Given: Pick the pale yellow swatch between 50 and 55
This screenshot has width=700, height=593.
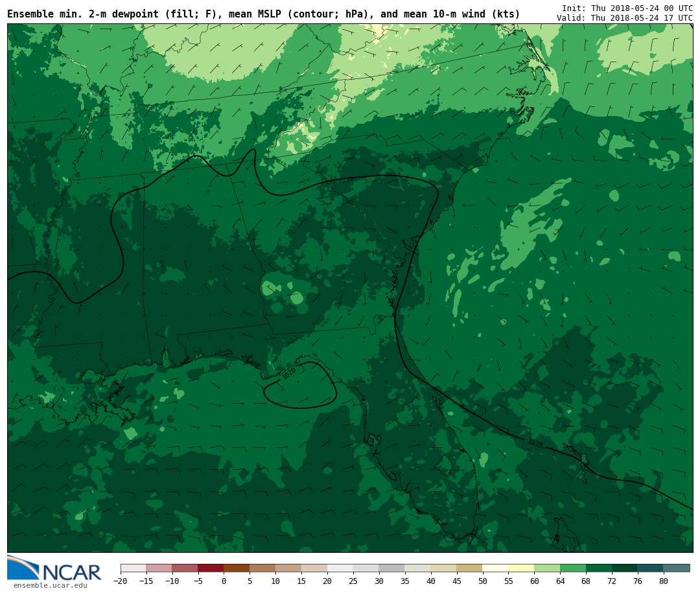Looking at the screenshot, I should pos(496,568).
